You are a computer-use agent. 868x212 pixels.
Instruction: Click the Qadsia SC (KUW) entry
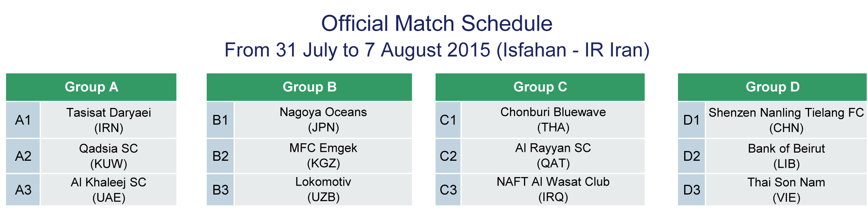click(x=109, y=156)
